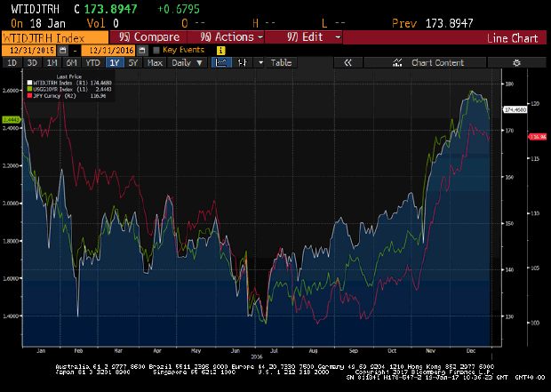Select the bar/candle chart type icon

(242, 62)
